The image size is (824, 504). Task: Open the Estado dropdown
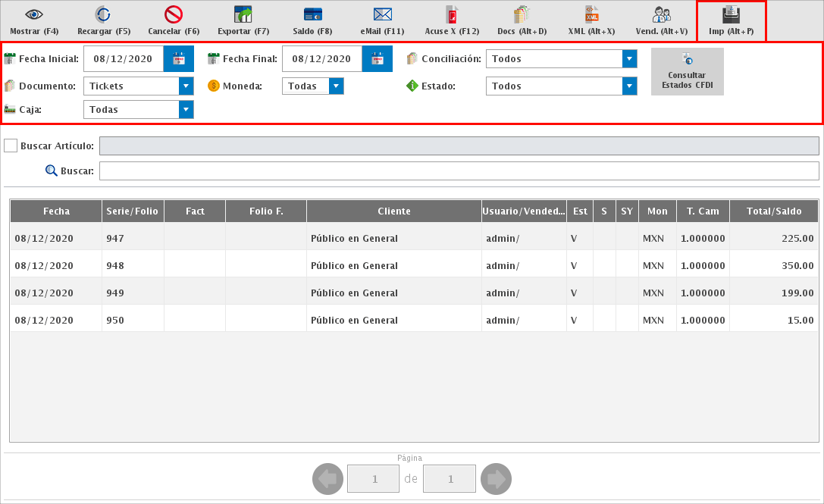pos(629,86)
